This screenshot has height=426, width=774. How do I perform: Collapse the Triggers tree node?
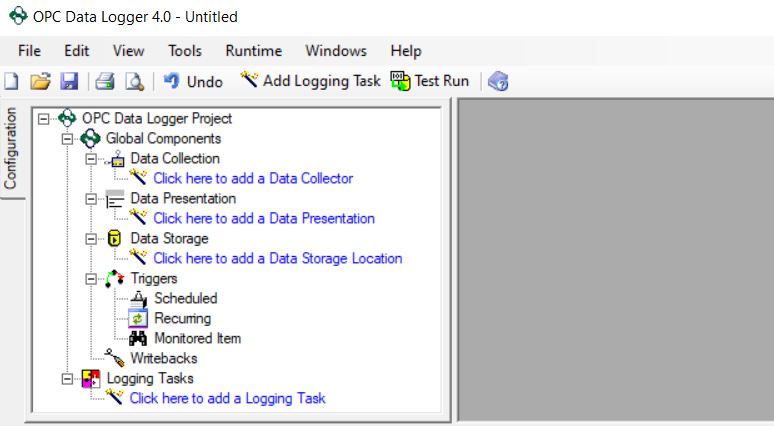click(x=92, y=279)
